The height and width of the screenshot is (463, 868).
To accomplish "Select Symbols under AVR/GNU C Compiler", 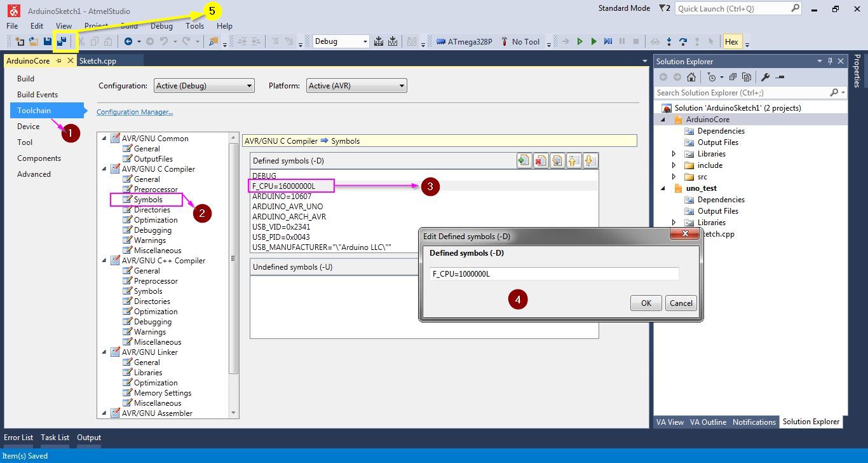I will pos(148,199).
